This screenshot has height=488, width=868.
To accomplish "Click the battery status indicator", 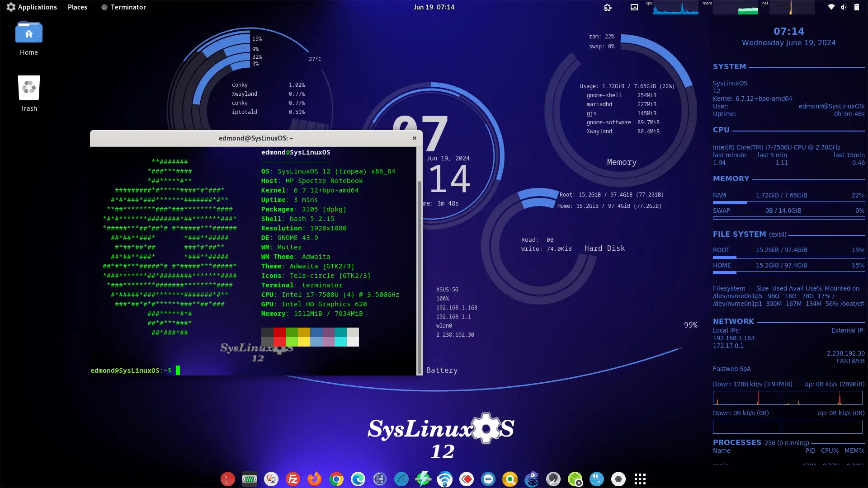I will 857,7.
